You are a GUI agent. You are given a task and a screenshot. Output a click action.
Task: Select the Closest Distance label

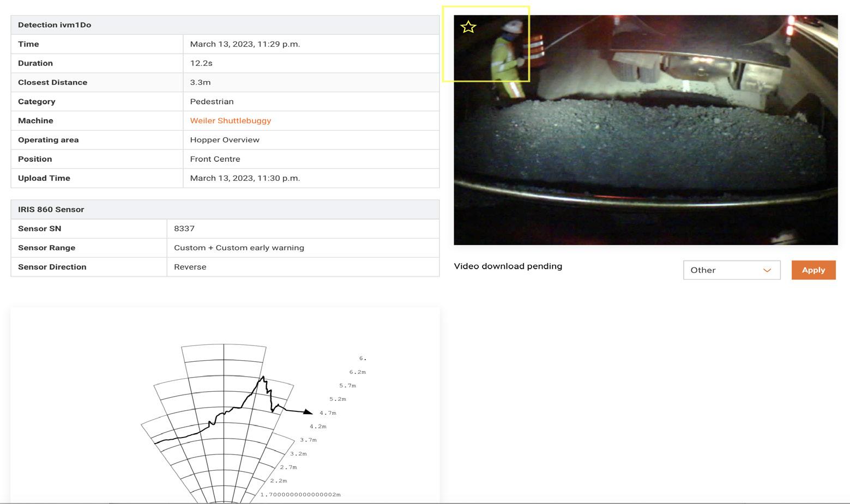[x=53, y=82]
